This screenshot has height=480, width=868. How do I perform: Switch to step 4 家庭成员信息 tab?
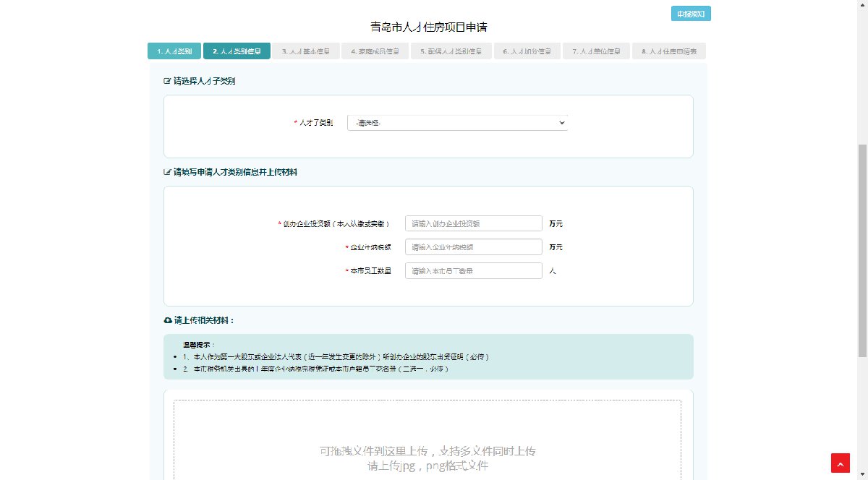(375, 51)
